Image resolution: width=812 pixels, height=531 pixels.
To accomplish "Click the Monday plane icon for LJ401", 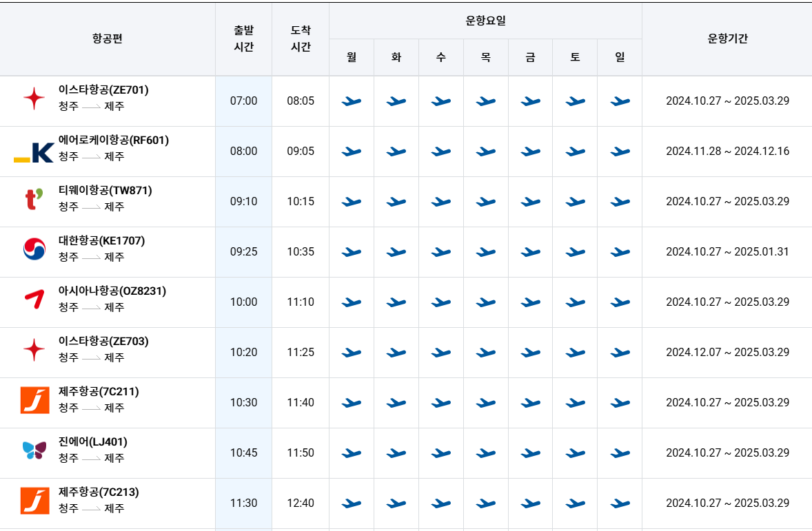I will [x=352, y=453].
